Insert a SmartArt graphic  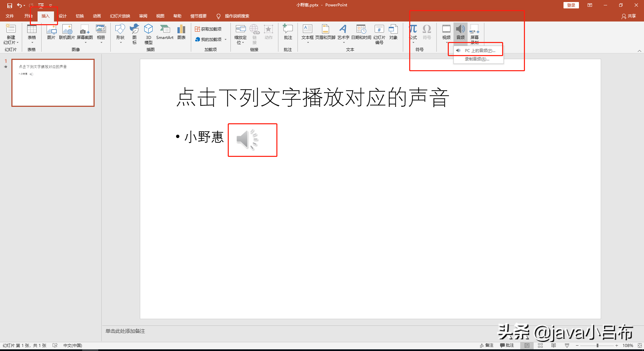[x=165, y=32]
